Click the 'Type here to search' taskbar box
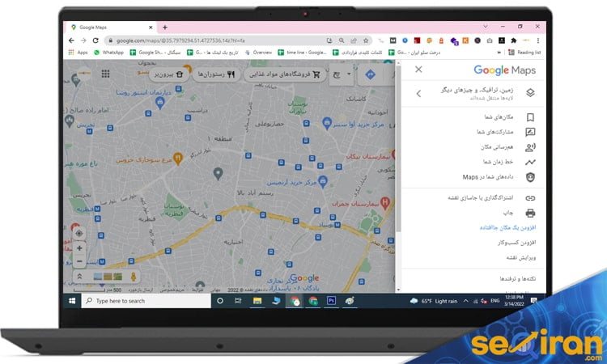 (x=146, y=301)
